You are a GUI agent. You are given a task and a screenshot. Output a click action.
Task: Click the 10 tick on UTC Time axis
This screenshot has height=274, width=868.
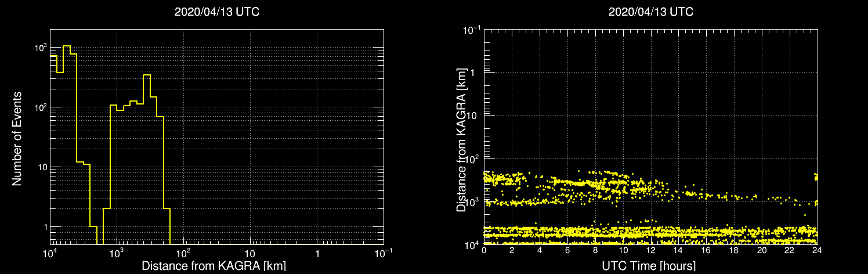pos(623,250)
